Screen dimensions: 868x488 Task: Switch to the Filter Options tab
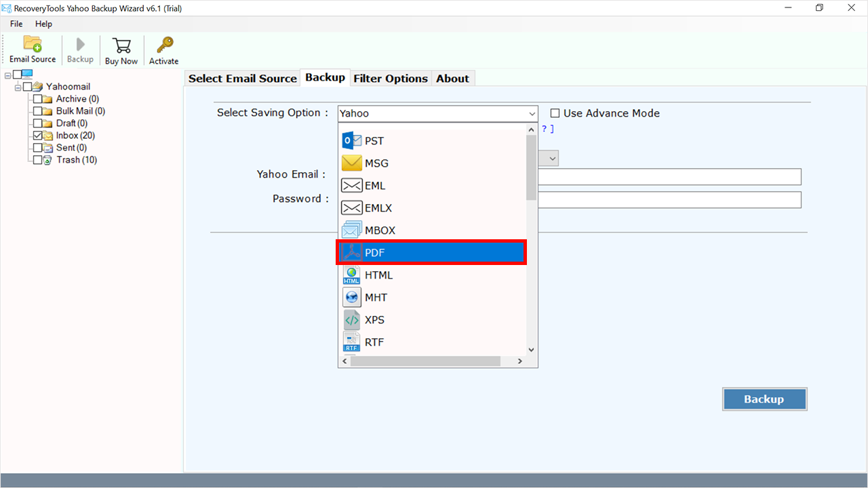[390, 79]
